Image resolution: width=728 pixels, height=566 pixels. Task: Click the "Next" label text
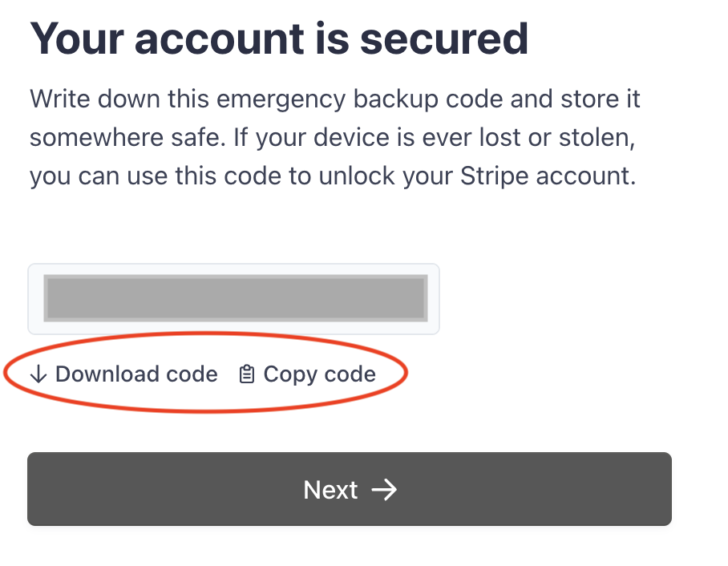click(330, 490)
